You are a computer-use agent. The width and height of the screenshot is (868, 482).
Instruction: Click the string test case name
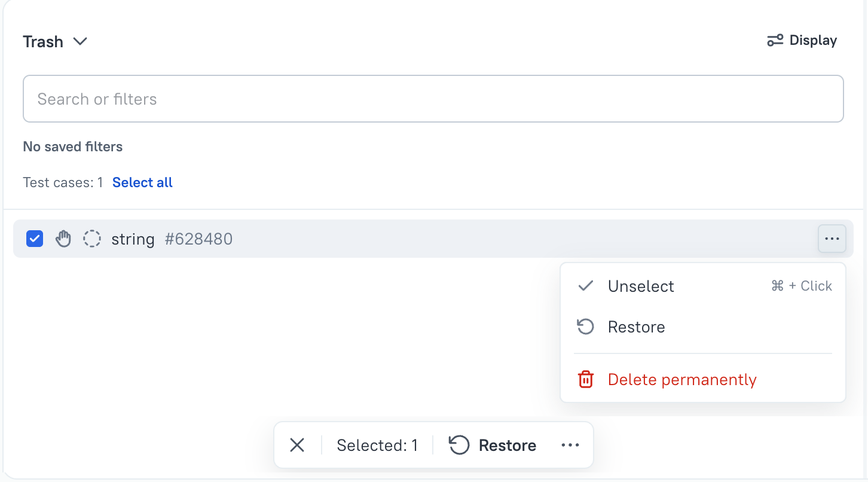133,239
